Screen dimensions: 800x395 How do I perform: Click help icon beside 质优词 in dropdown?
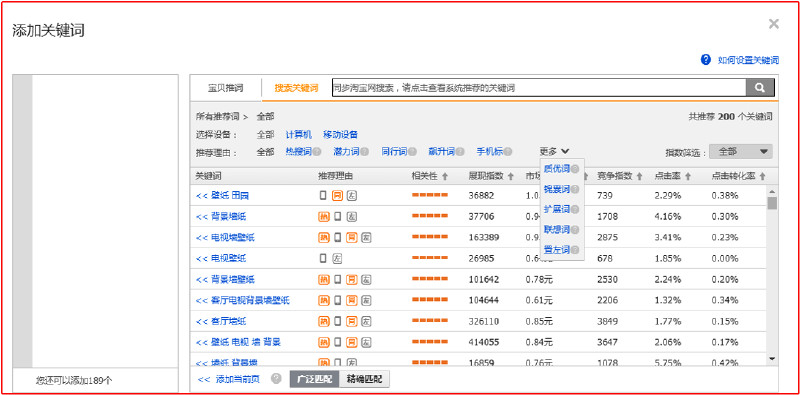[x=575, y=169]
